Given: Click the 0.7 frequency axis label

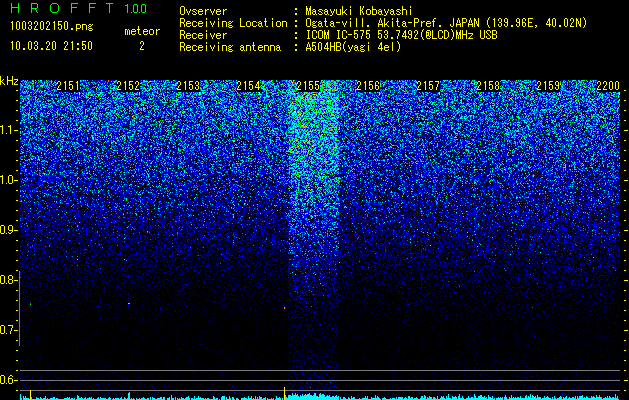Looking at the screenshot, I should click(8, 330).
